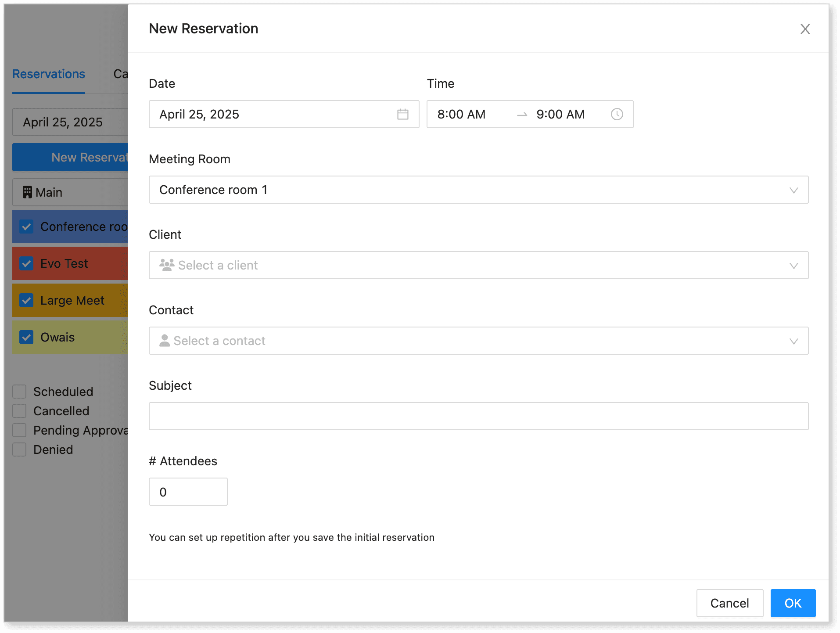Click the Evo Test room label

pos(64,263)
